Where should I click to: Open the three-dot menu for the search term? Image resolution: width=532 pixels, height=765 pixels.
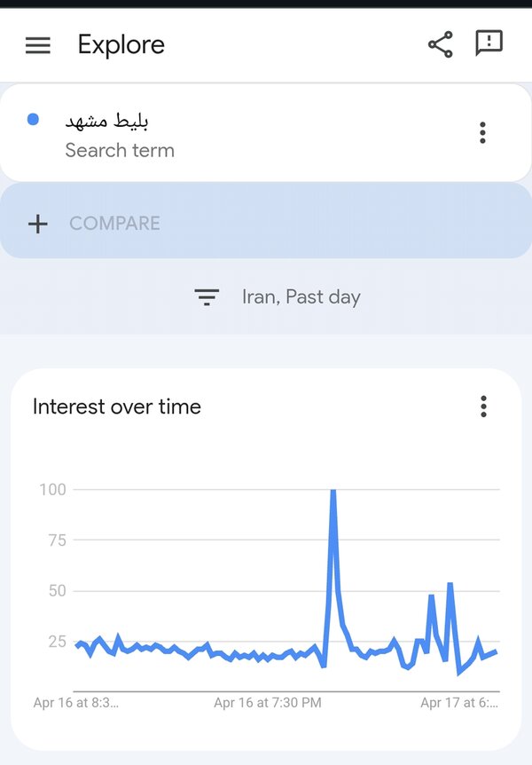coord(482,132)
